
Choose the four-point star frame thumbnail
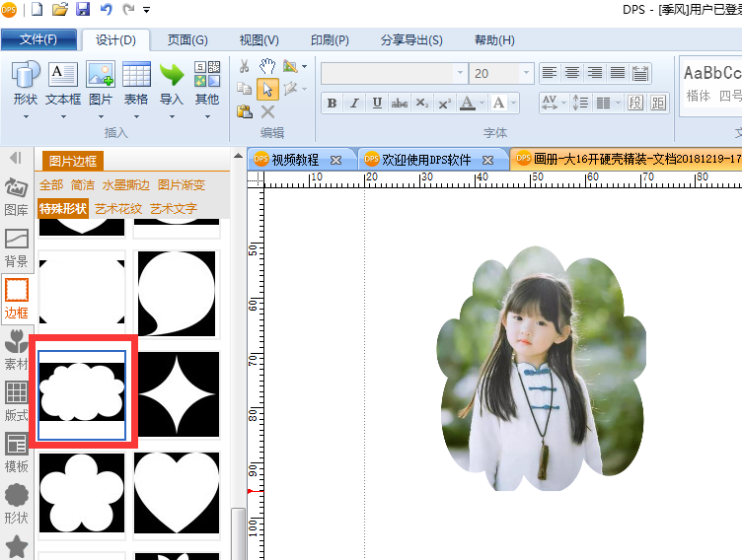[x=177, y=394]
